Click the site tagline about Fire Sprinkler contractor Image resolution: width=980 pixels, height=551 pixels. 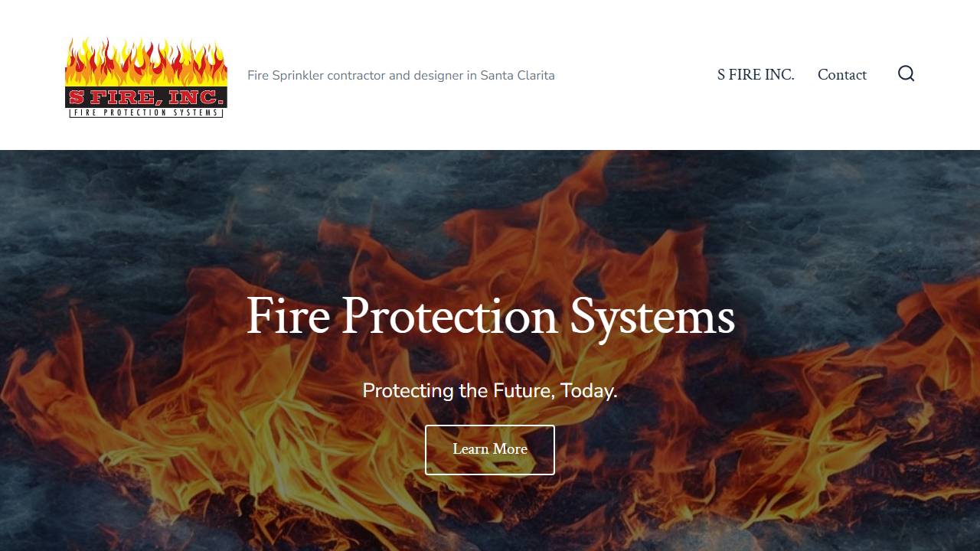(401, 75)
